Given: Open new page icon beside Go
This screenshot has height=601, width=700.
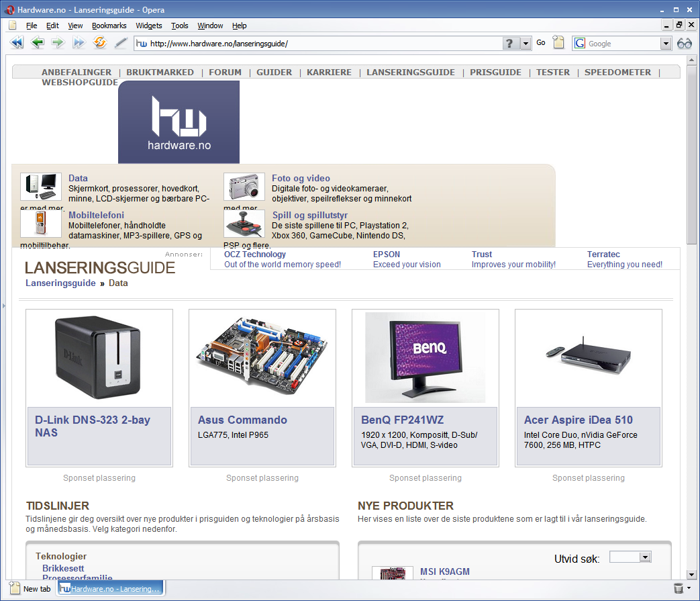Looking at the screenshot, I should [x=558, y=42].
